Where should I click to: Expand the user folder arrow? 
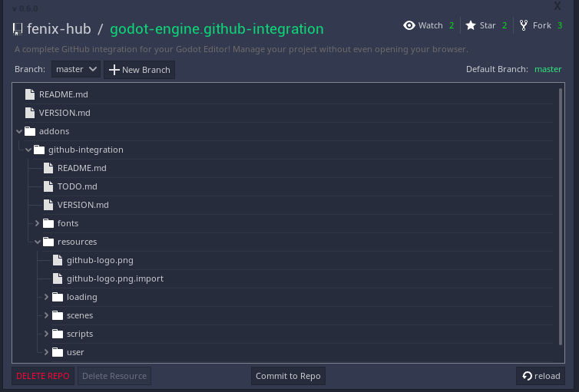[47, 352]
